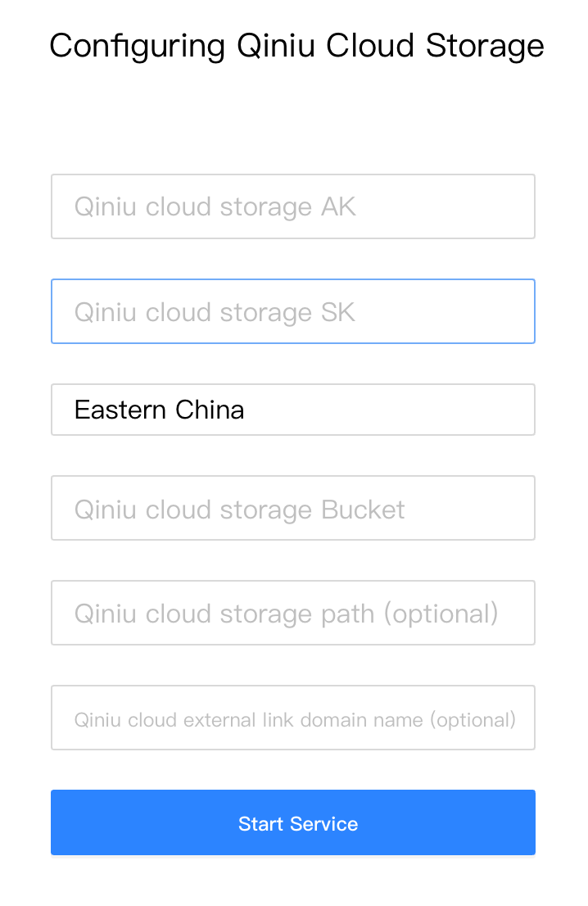
Task: Click the optional domain name text box
Action: click(292, 718)
